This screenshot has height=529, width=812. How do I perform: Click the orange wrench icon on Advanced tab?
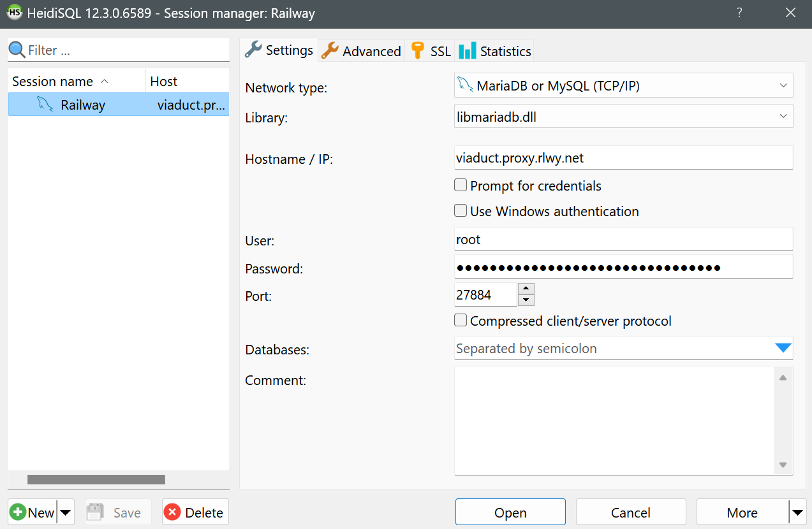pos(330,50)
